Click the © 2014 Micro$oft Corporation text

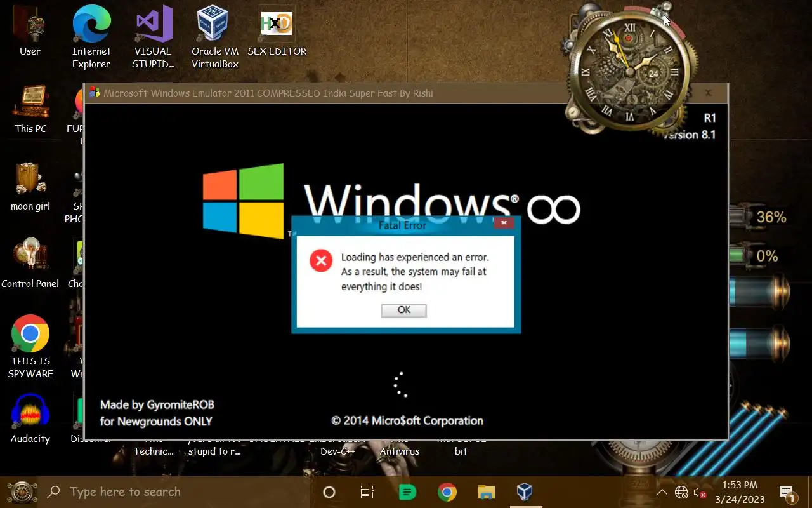(x=407, y=420)
